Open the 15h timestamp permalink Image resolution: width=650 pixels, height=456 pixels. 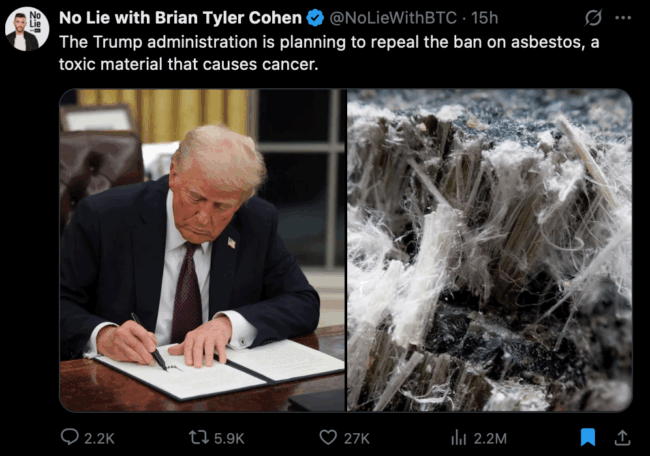click(484, 18)
